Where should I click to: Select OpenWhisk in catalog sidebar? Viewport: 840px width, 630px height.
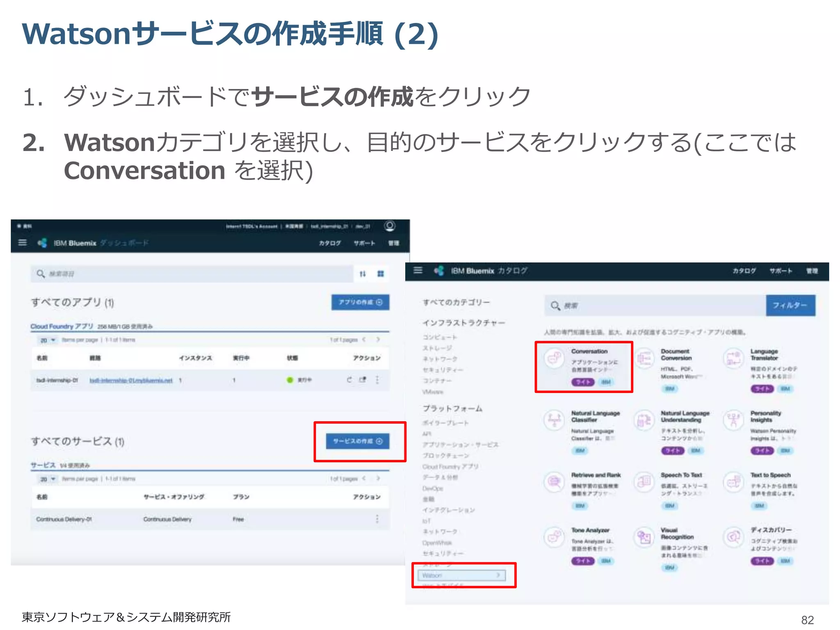click(437, 543)
